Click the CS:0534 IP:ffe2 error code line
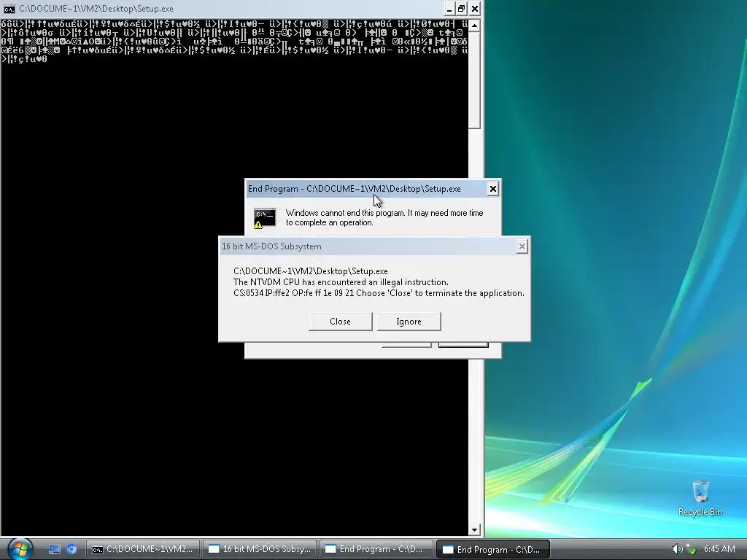The image size is (747, 560). pos(379,293)
